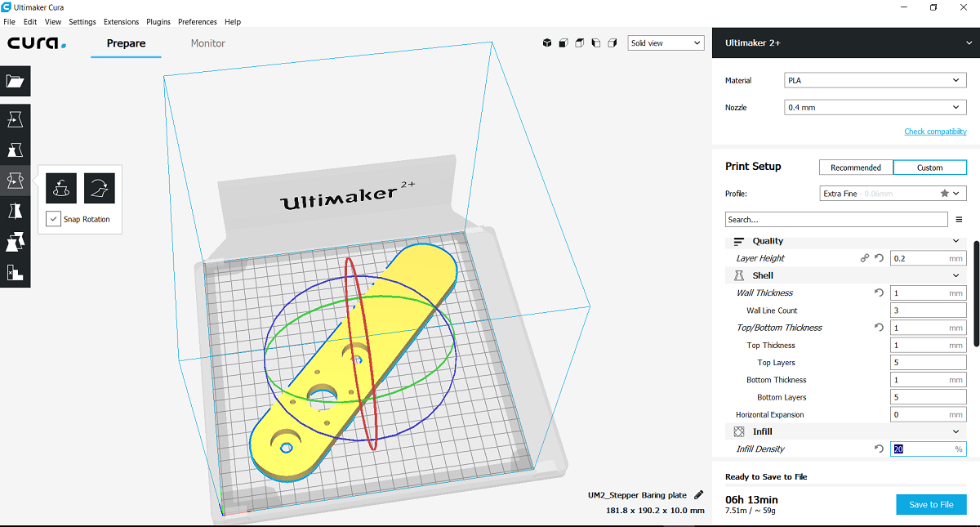Switch Print Setup to Custom mode
The width and height of the screenshot is (980, 527).
[x=930, y=167]
